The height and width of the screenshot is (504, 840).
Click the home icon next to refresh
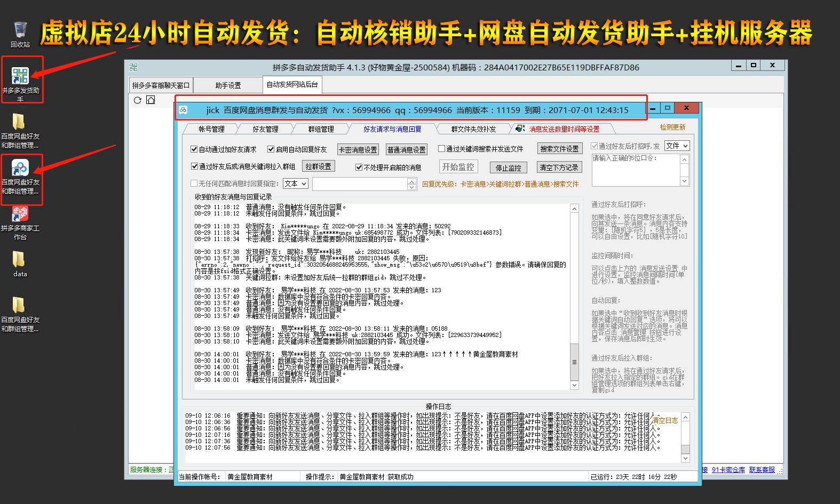[x=150, y=100]
